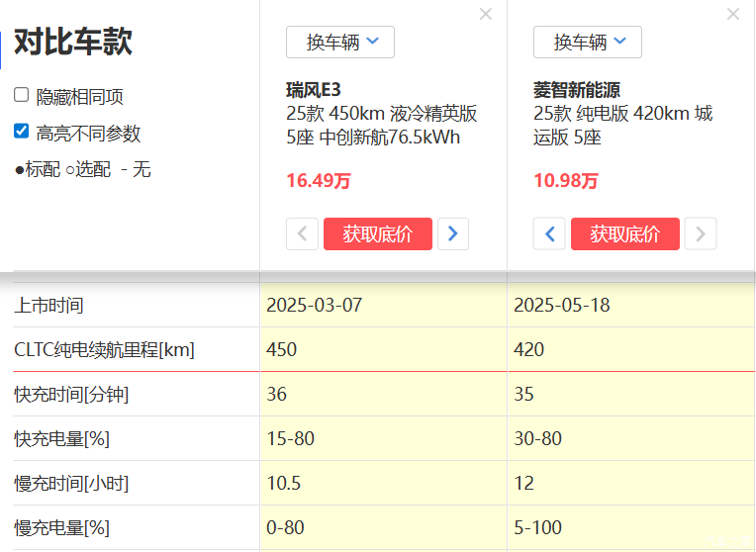Image resolution: width=756 pixels, height=552 pixels.
Task: Uncheck the 高亮不同参数 checkbox
Action: (x=21, y=132)
